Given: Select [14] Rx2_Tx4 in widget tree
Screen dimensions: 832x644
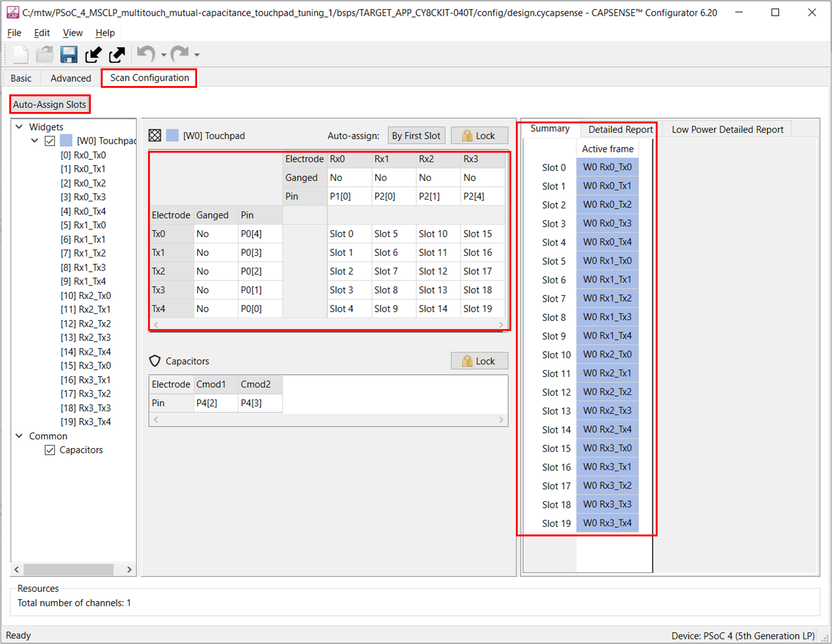Looking at the screenshot, I should coord(86,351).
